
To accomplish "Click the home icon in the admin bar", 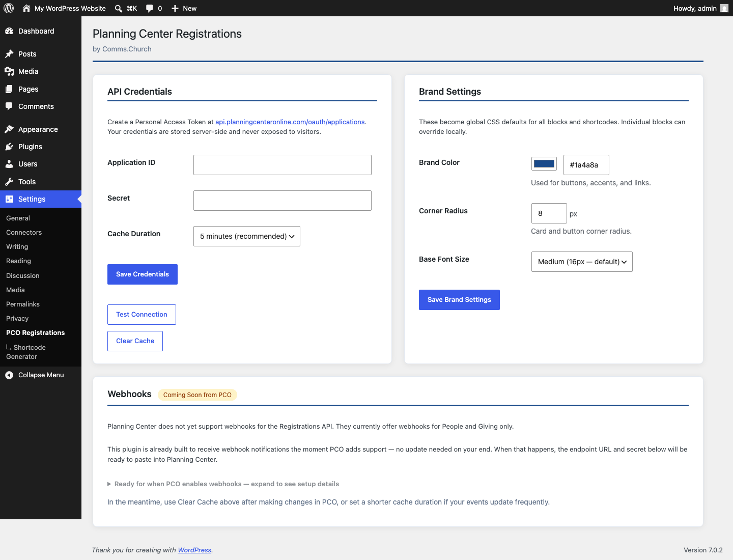I will 26,8.
